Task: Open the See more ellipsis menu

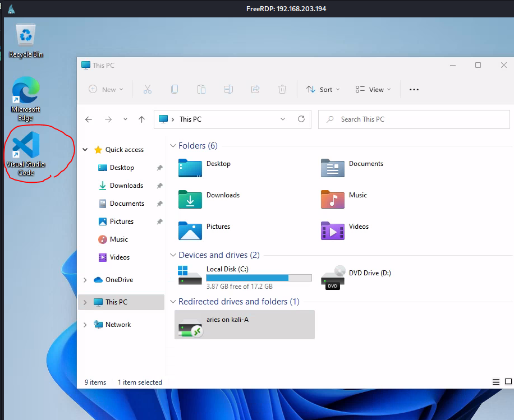Action: click(414, 89)
